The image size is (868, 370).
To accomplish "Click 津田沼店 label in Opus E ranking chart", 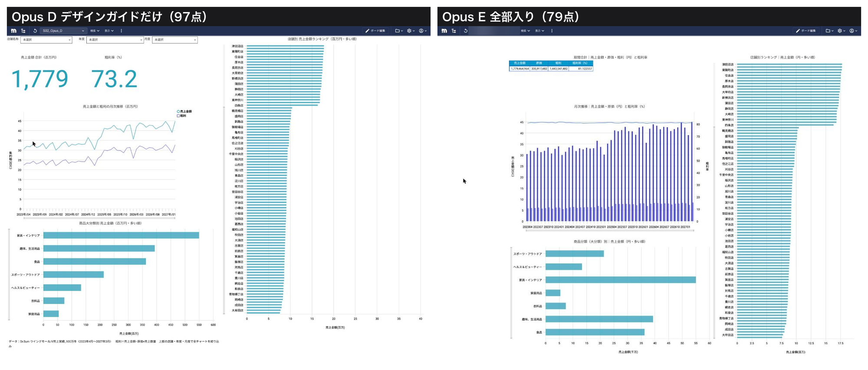I will (728, 65).
